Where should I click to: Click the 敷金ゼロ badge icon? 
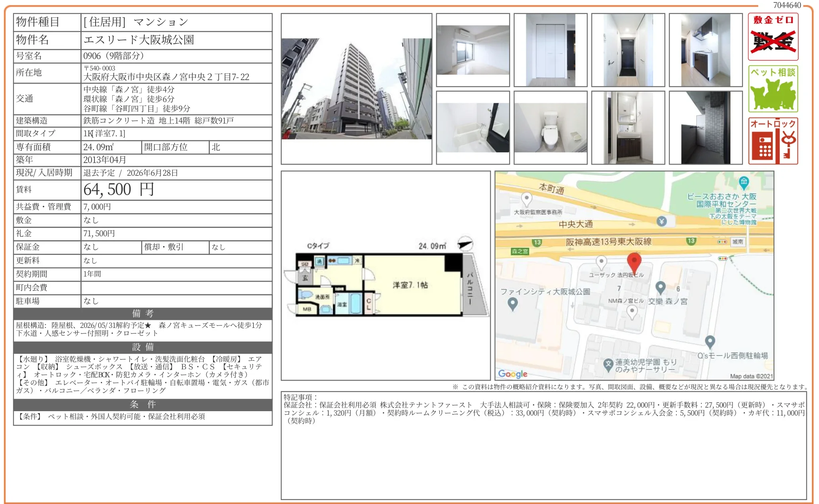pos(773,37)
